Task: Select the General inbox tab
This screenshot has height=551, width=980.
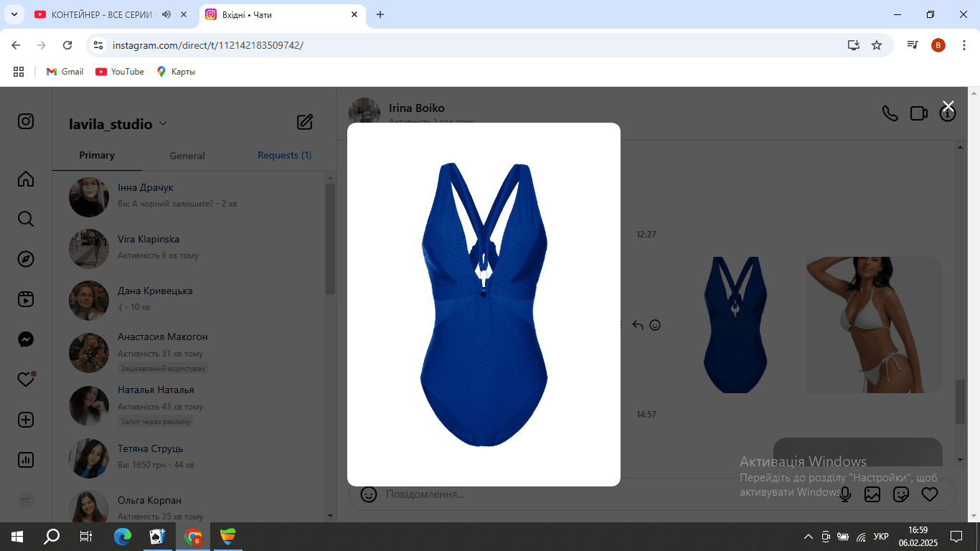Action: coord(187,156)
